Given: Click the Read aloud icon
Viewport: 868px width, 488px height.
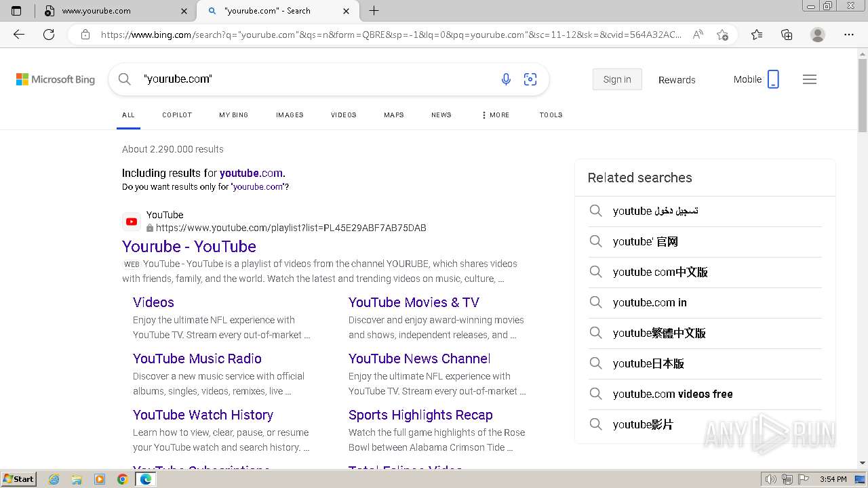Looking at the screenshot, I should [697, 35].
